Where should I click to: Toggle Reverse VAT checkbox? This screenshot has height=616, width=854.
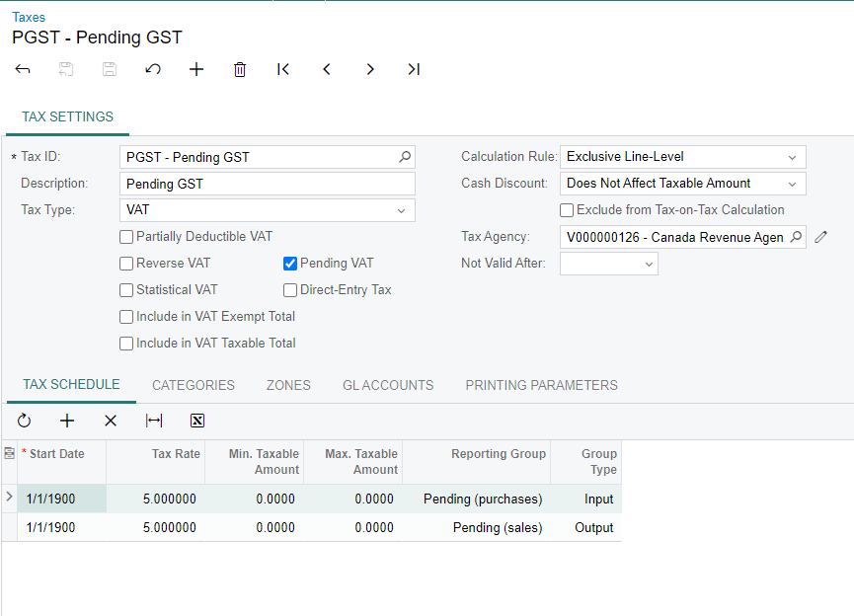tap(126, 264)
